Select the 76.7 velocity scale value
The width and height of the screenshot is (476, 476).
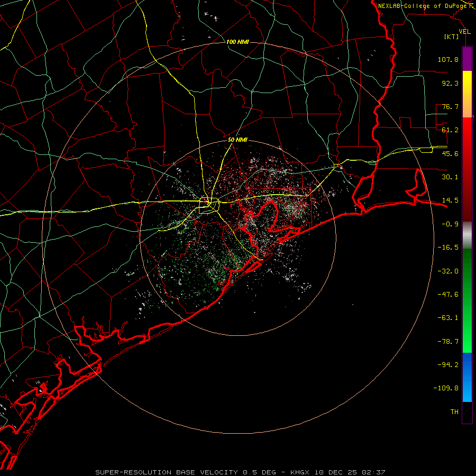(x=450, y=106)
